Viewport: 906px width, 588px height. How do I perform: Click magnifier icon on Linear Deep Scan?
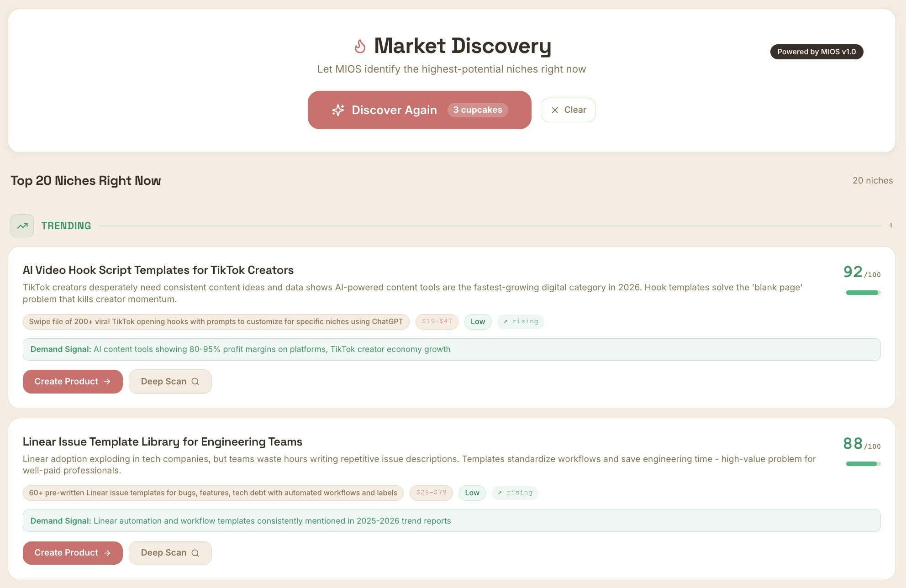tap(195, 553)
